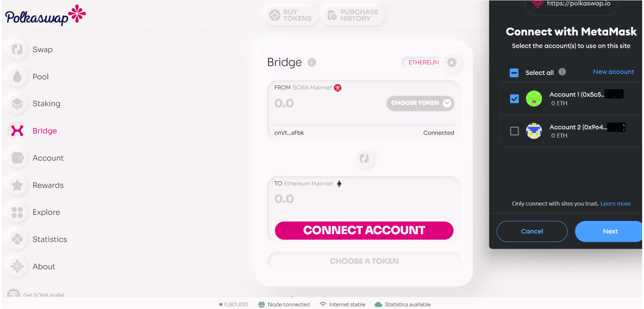
Task: Click Next in the MetaMask popup
Action: click(610, 231)
